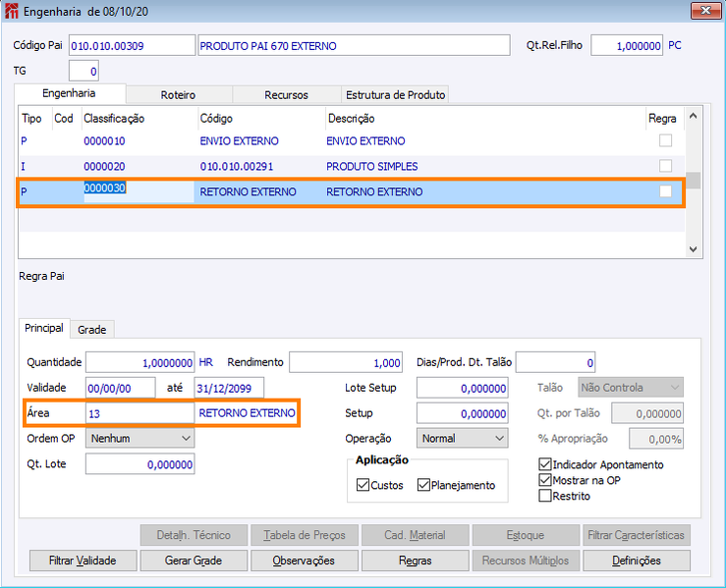Uncheck the Planejamento checkbox
The width and height of the screenshot is (726, 588).
coord(423,485)
